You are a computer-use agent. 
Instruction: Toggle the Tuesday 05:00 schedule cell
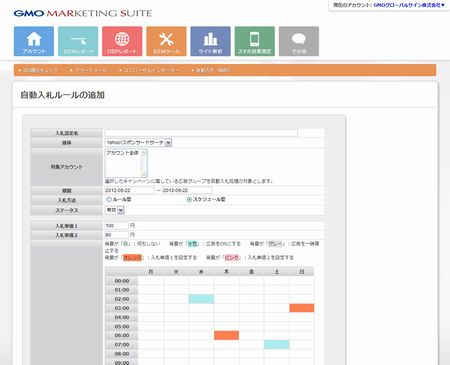(176, 326)
